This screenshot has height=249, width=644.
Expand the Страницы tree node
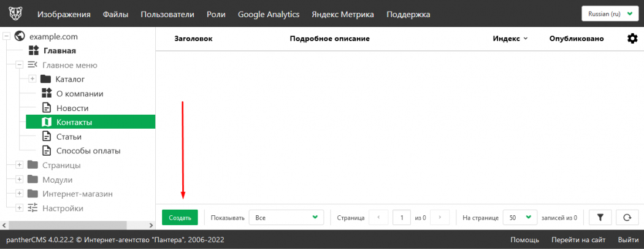pos(20,165)
